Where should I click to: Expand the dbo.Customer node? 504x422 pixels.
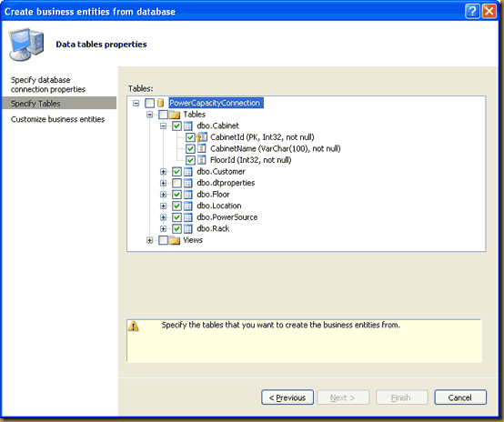point(163,172)
